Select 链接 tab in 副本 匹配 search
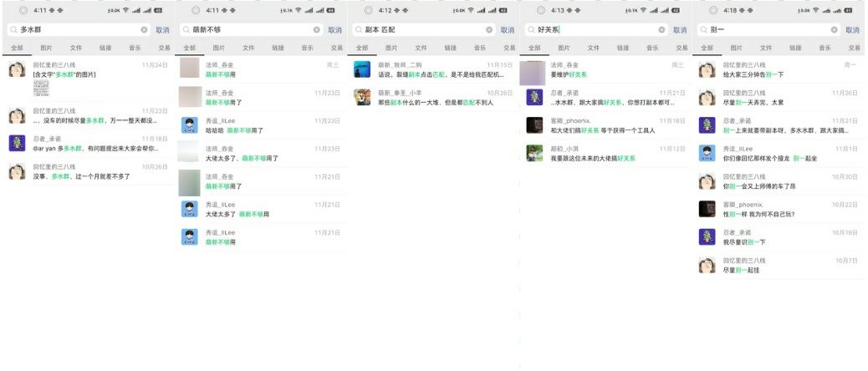This screenshot has width=868, height=371. click(451, 48)
